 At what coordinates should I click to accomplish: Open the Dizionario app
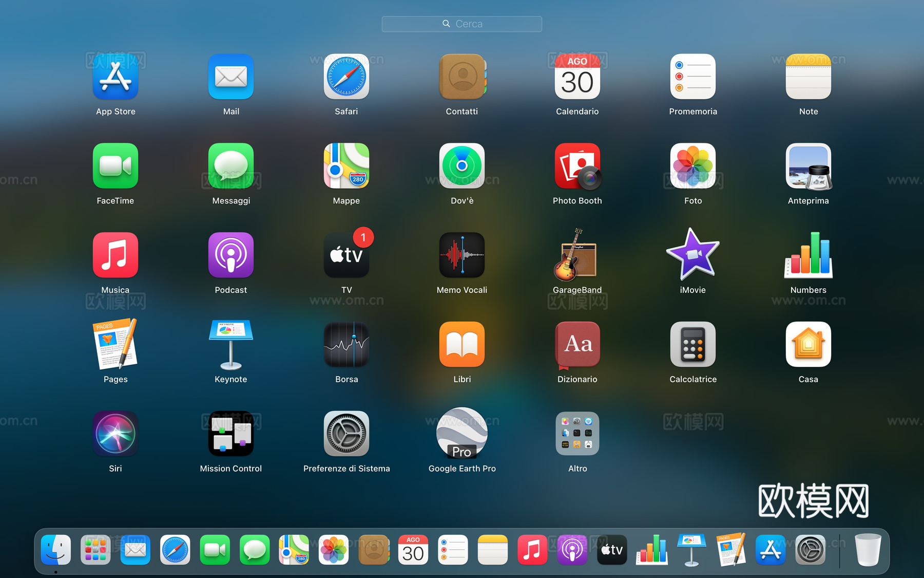pyautogui.click(x=577, y=345)
